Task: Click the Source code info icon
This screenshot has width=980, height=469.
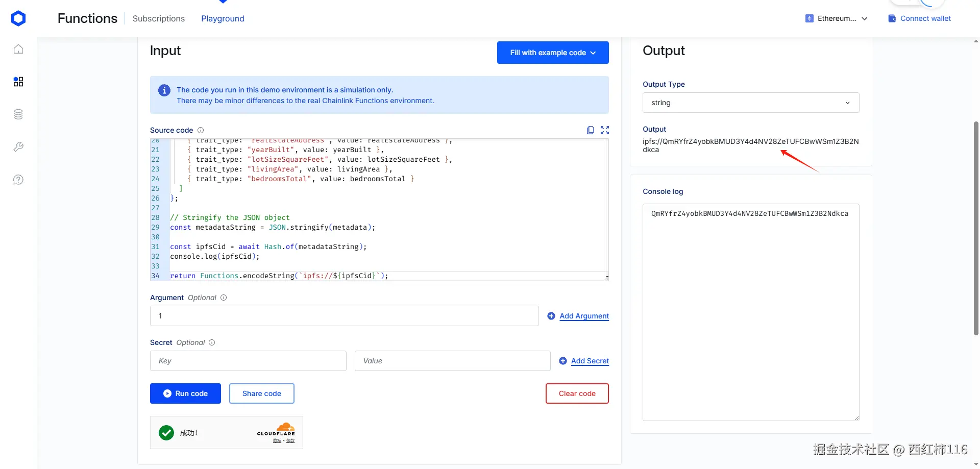Action: pyautogui.click(x=201, y=130)
